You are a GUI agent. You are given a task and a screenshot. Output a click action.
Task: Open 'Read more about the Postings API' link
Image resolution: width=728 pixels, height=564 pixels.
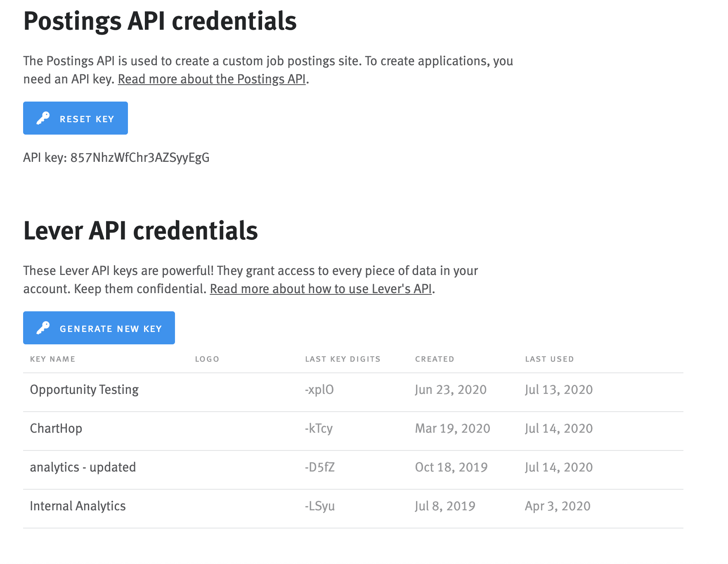(212, 79)
